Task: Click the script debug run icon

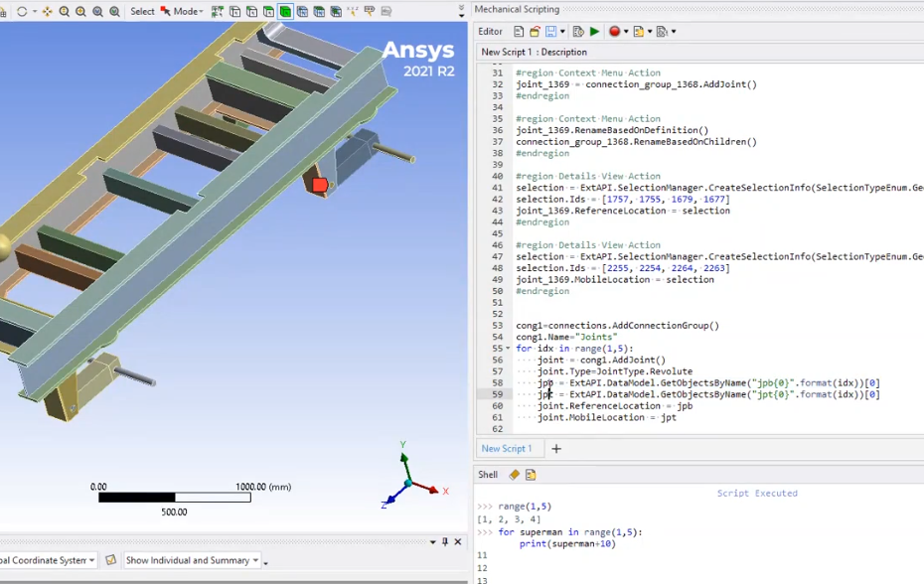Action: [578, 31]
